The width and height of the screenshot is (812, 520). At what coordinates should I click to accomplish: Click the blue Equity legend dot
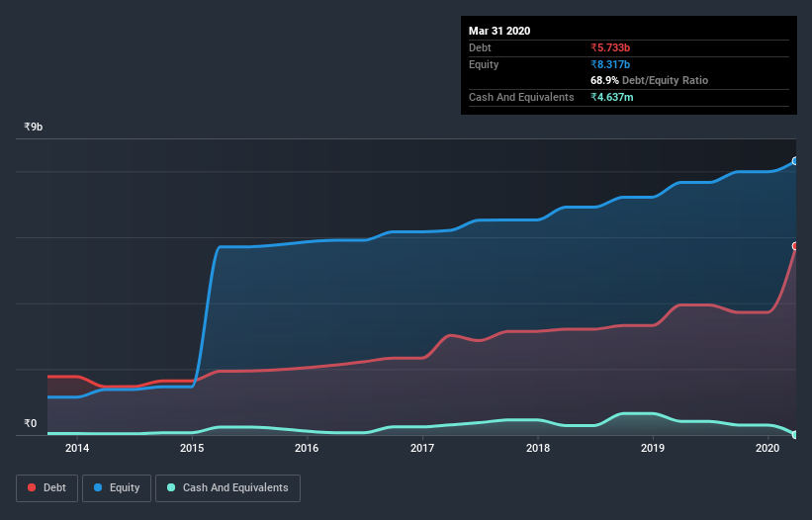[98, 487]
